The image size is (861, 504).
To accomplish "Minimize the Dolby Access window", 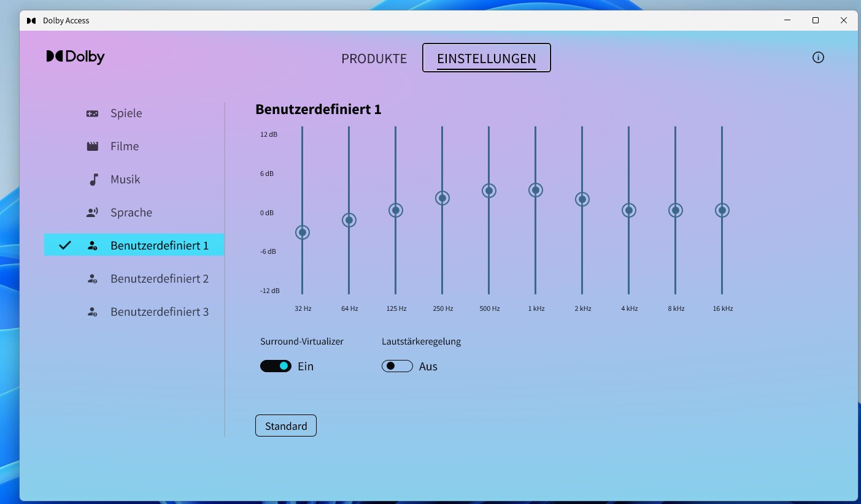I will point(787,20).
